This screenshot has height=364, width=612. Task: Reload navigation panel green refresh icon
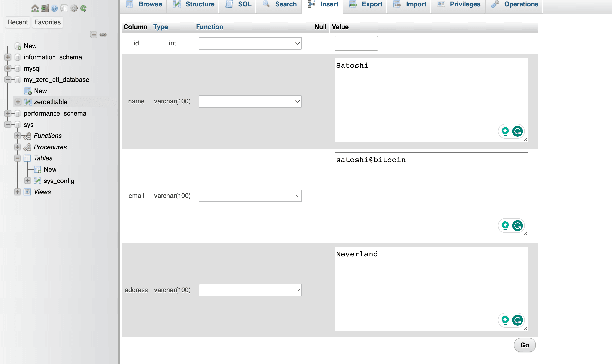(x=83, y=8)
